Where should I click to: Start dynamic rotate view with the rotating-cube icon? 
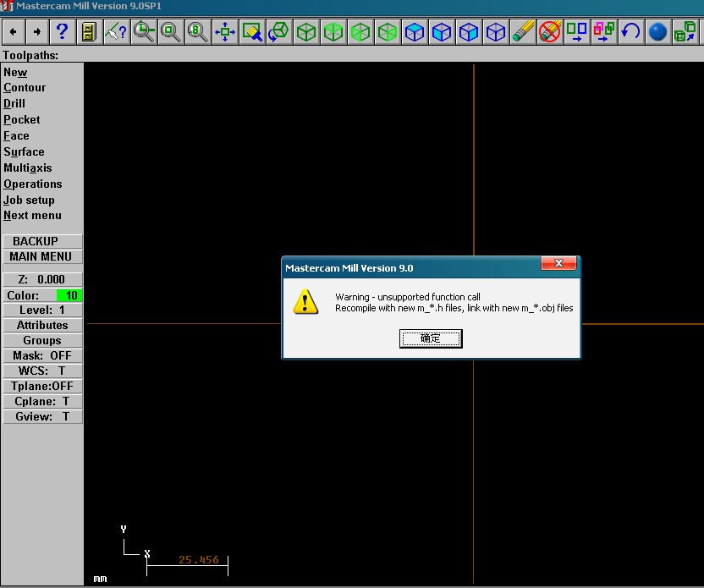[x=279, y=32]
